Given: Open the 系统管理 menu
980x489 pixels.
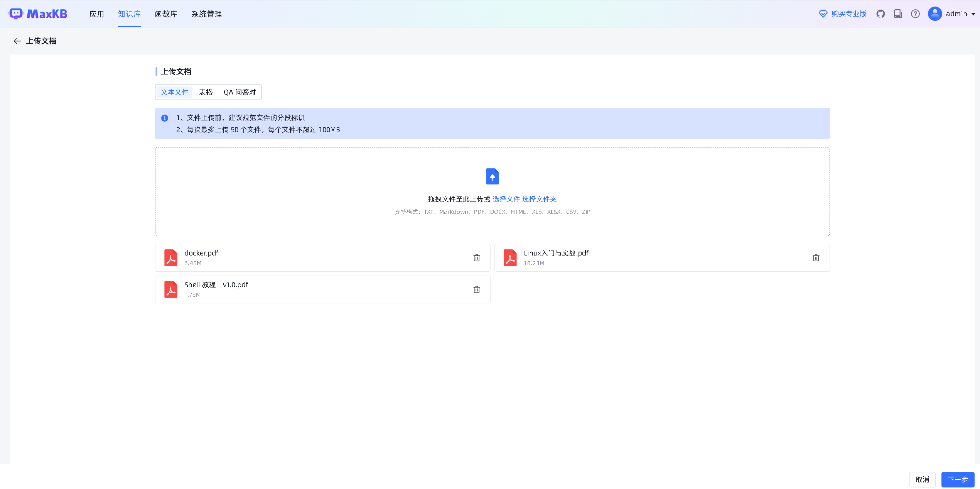Looking at the screenshot, I should tap(207, 14).
